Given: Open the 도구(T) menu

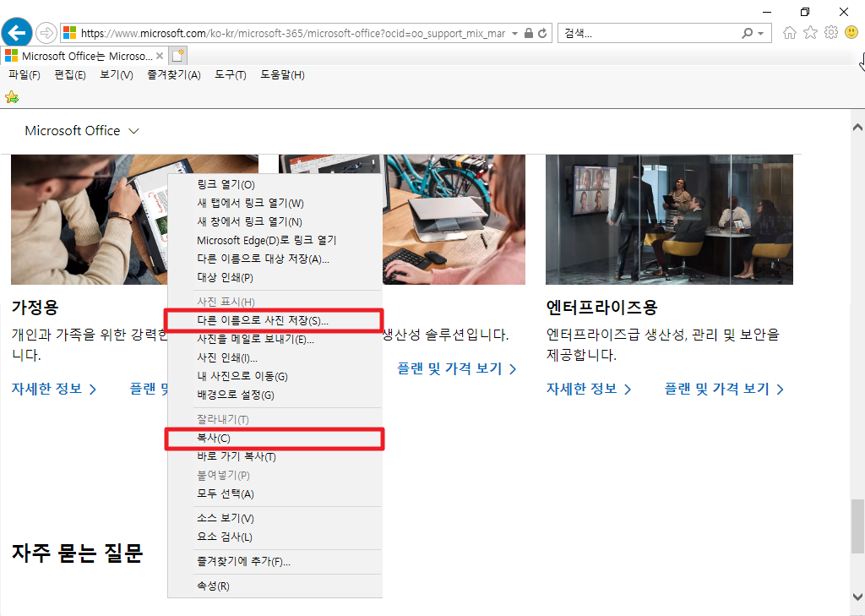Looking at the screenshot, I should tap(231, 74).
